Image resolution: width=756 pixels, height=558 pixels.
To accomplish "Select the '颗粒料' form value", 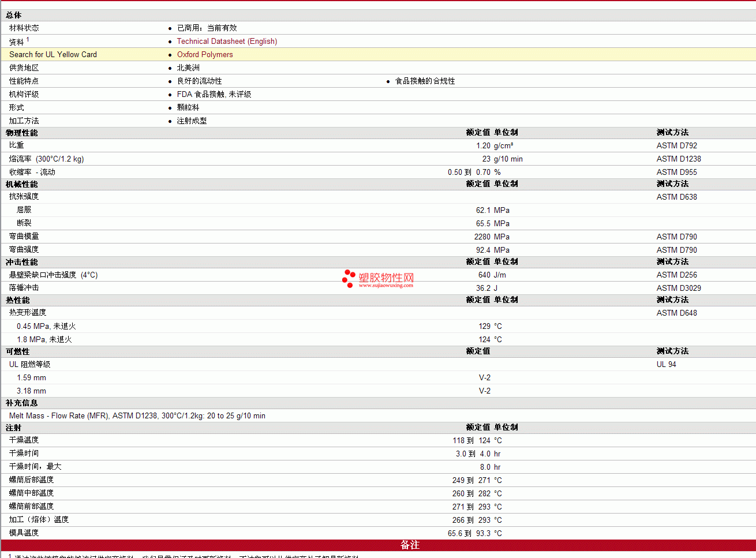I will [188, 108].
